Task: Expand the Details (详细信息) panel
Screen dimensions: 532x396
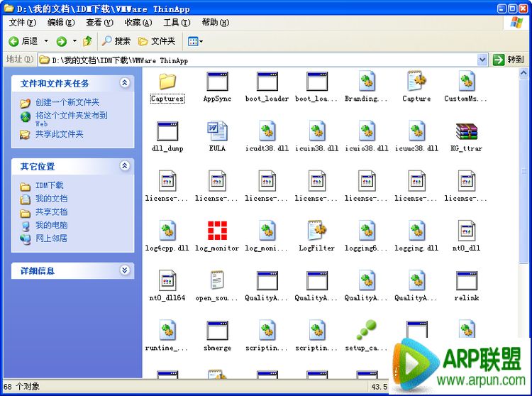Action: (125, 270)
